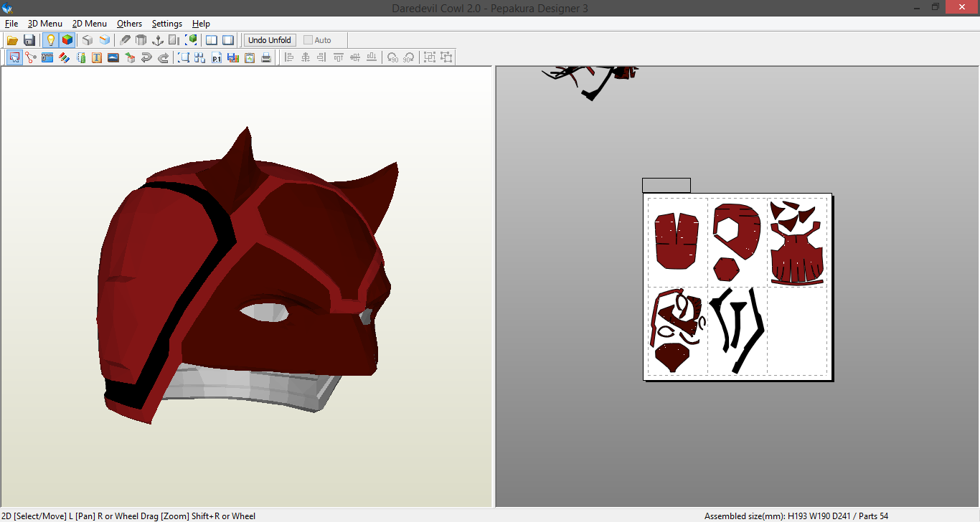Toggle the light bulb lighting button
Viewport: 980px width, 522px height.
pyautogui.click(x=50, y=40)
